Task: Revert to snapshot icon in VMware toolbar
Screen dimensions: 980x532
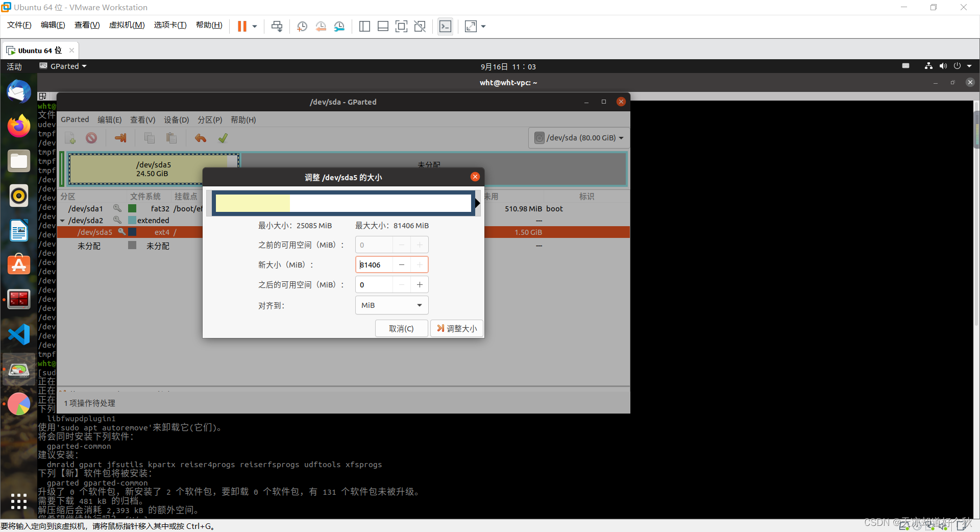Action: pyautogui.click(x=321, y=26)
